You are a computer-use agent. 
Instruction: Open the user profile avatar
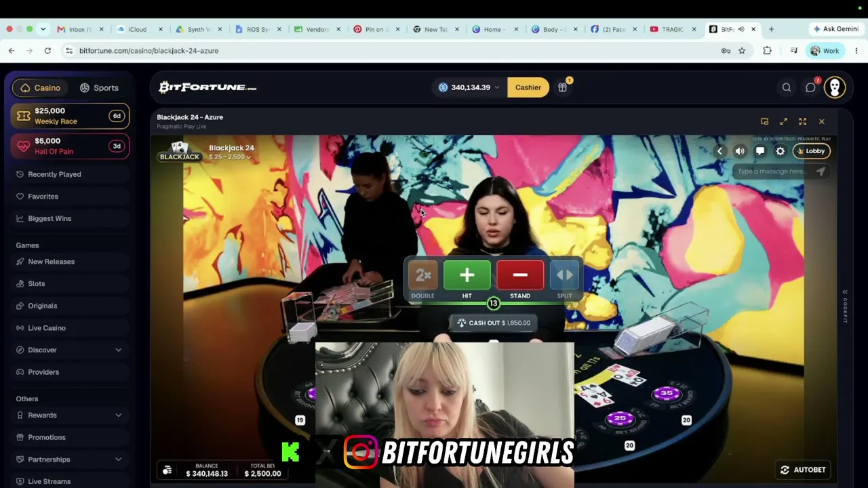[835, 87]
